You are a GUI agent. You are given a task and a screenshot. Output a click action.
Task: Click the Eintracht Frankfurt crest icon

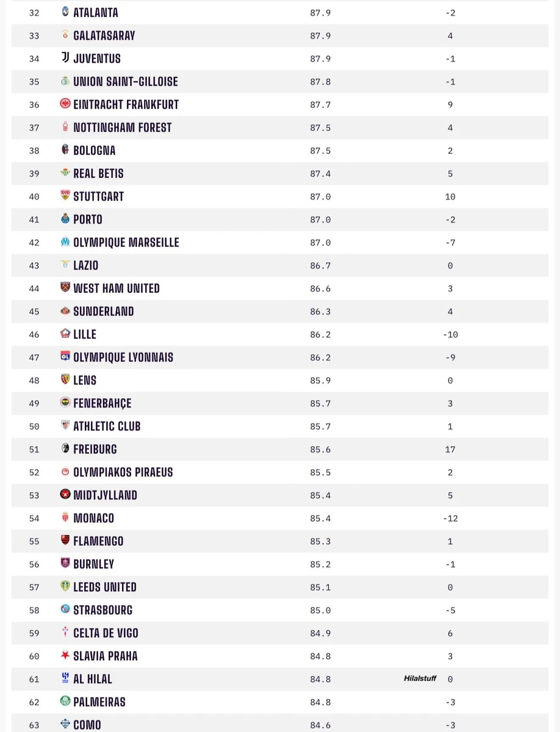pos(65,104)
